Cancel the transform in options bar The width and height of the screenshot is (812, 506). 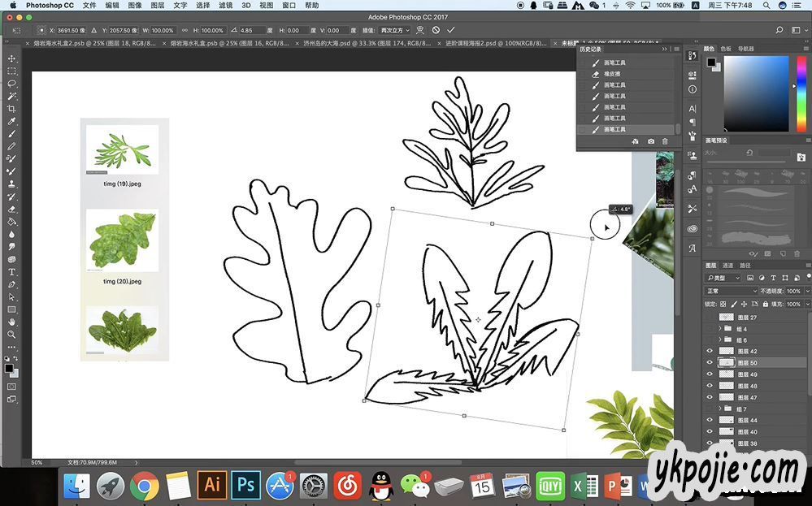(436, 30)
